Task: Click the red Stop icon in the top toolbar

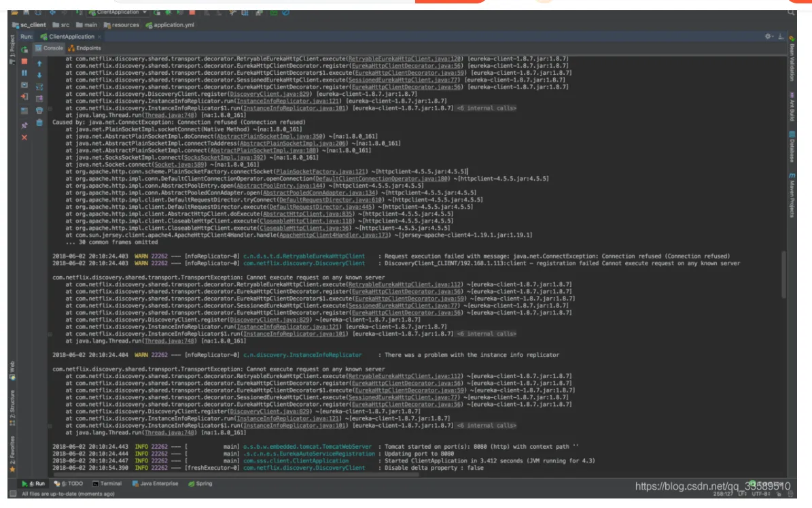Action: tap(192, 12)
